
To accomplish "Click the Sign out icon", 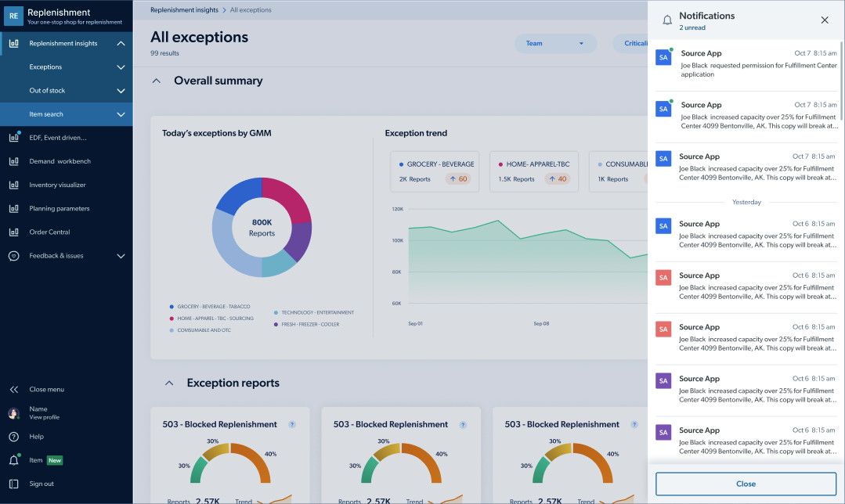I will [14, 484].
